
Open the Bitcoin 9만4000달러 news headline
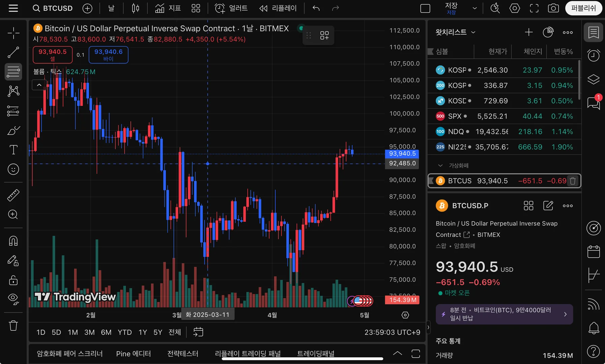click(x=505, y=314)
